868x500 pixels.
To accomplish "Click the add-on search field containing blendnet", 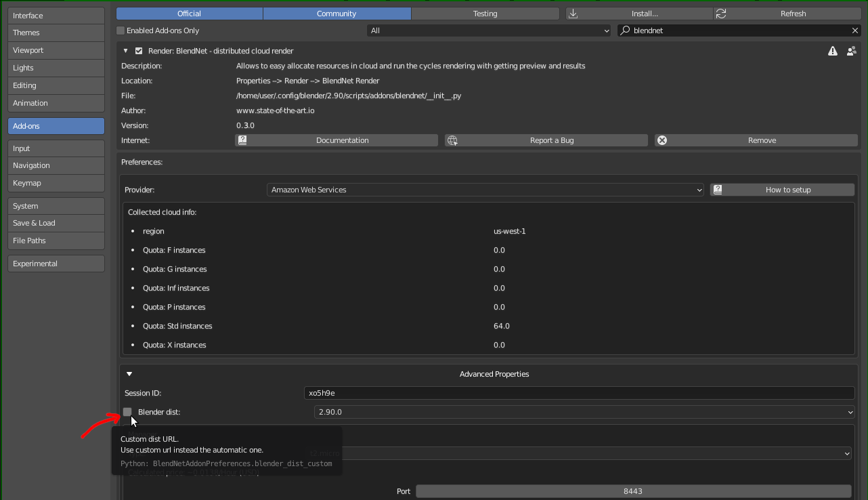I will (739, 30).
